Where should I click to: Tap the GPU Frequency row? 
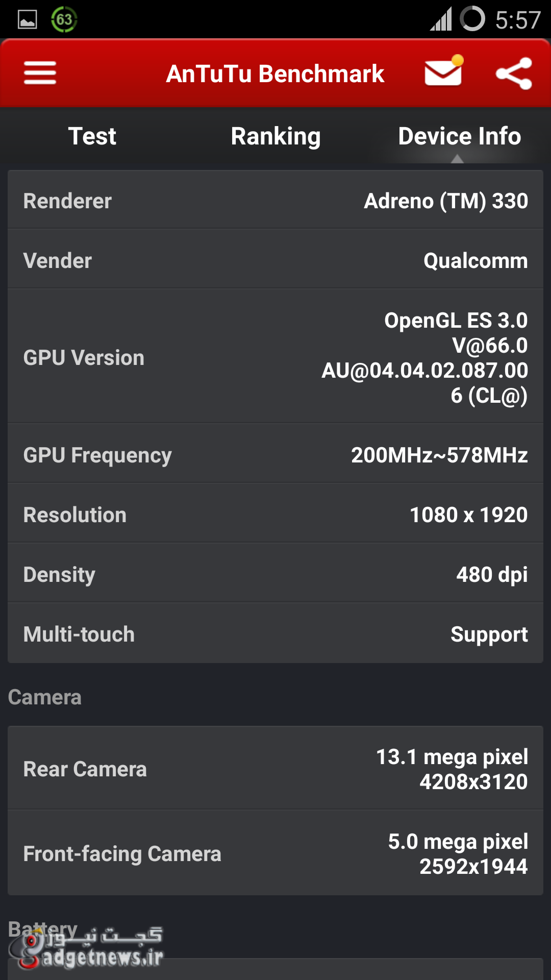tap(275, 455)
